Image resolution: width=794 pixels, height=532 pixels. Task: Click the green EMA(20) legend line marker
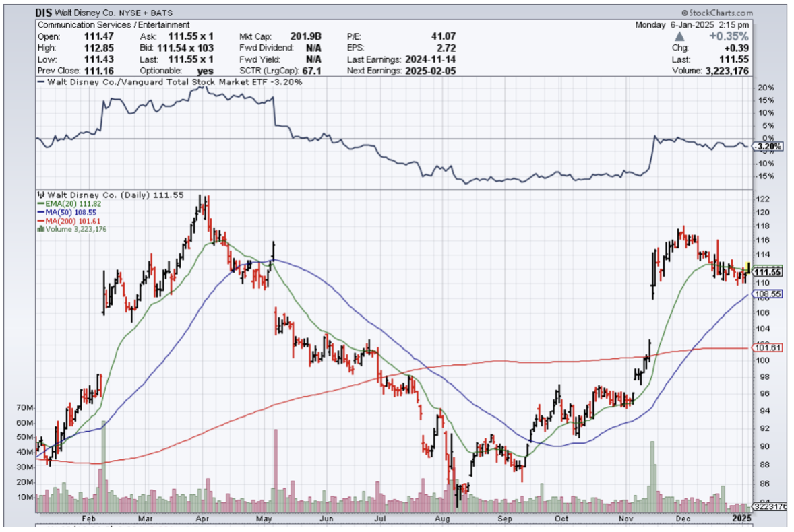tap(39, 203)
